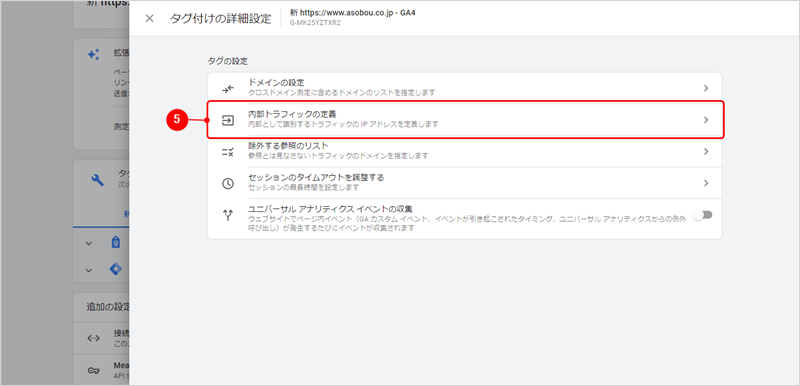This screenshot has height=386, width=800.
Task: Open セッションのタイムアウトを調整する via its chevron
Action: pos(706,183)
